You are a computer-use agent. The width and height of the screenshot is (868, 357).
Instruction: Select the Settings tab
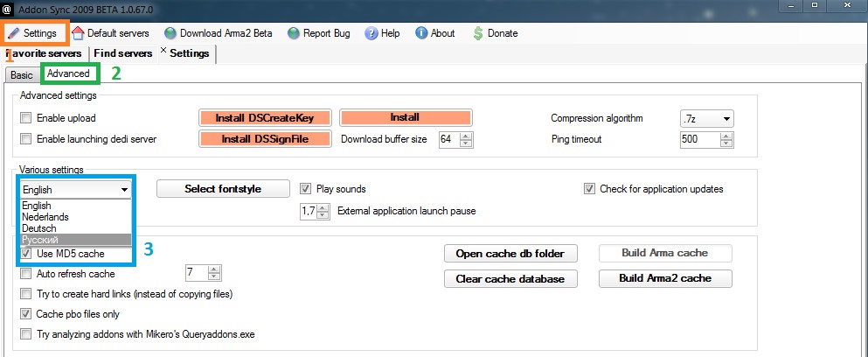[190, 53]
